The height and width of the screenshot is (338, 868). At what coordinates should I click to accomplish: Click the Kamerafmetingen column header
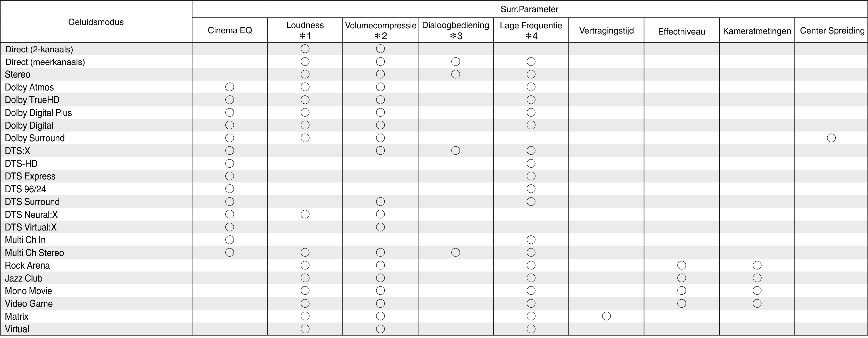757,31
